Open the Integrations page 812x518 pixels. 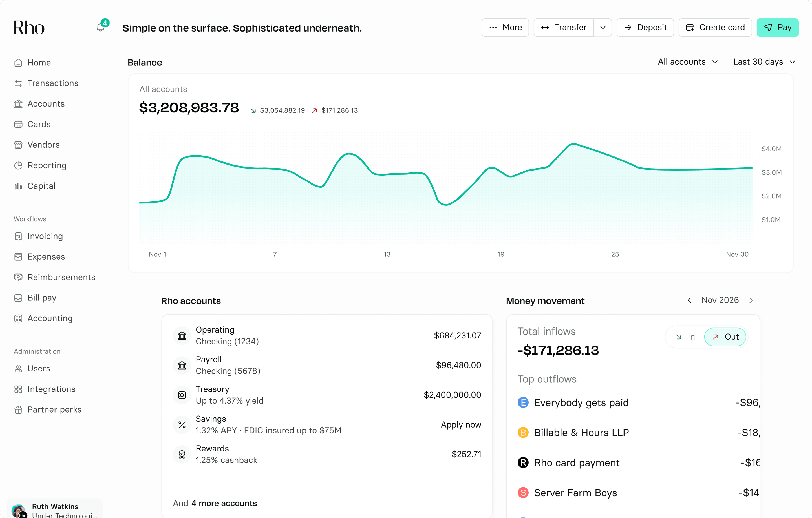[x=45, y=389]
